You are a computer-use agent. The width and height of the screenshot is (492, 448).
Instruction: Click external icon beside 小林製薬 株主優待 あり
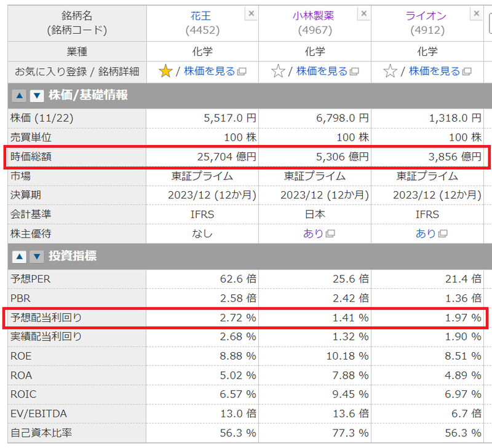click(x=330, y=234)
